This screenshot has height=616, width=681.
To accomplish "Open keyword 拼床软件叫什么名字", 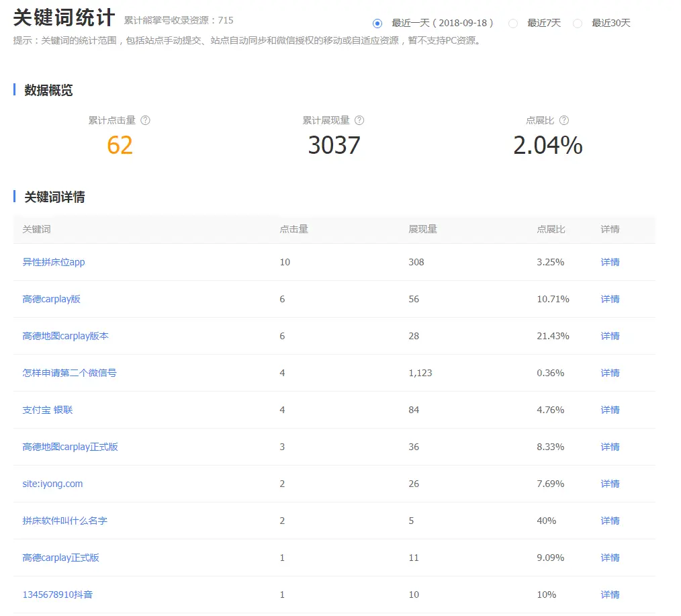I will 64,521.
